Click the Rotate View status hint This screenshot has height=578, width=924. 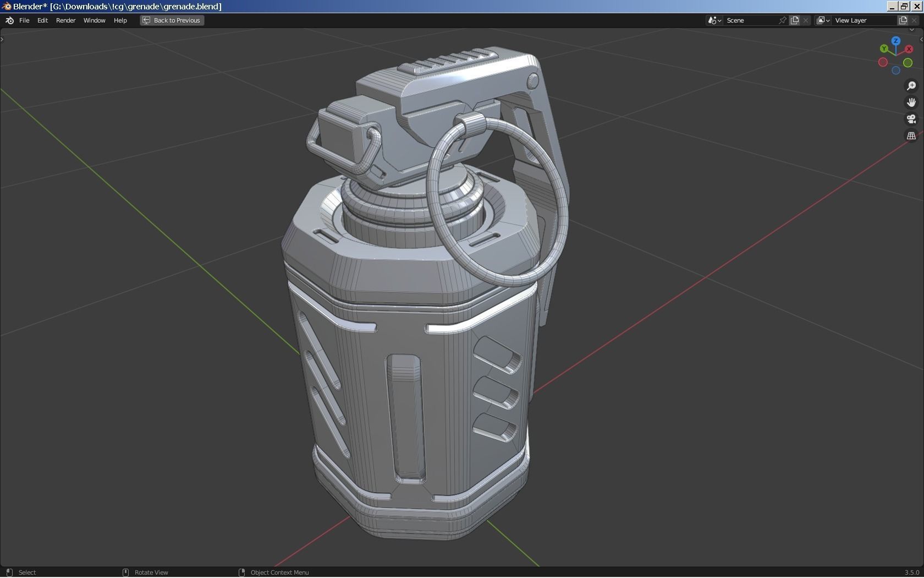point(151,572)
